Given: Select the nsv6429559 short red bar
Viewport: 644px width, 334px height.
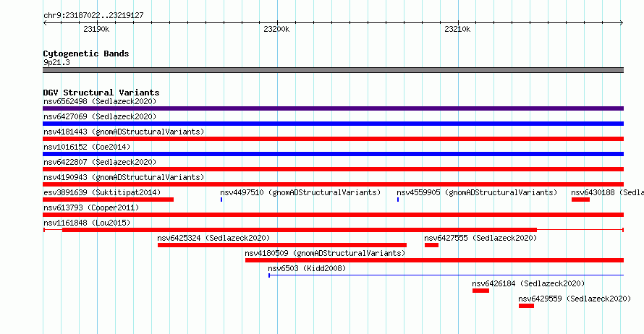Looking at the screenshot, I should point(526,306).
